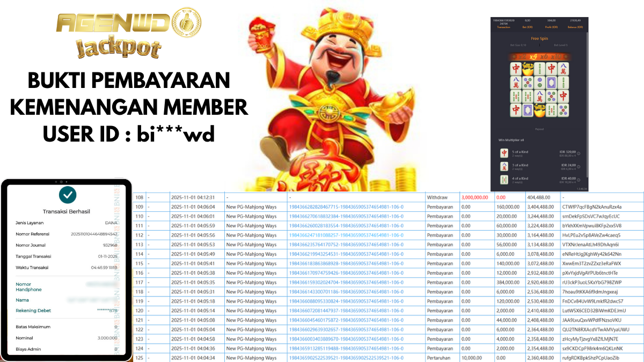The width and height of the screenshot is (644, 362).
Task: Open transaction link 1984366088095330824 in row 119
Action: tap(346, 301)
